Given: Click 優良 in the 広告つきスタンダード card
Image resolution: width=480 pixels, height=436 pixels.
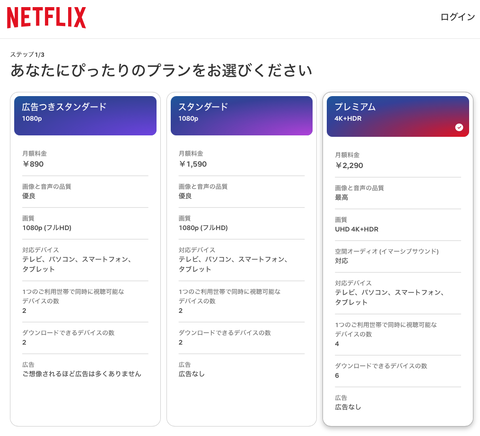Looking at the screenshot, I should click(x=29, y=196).
